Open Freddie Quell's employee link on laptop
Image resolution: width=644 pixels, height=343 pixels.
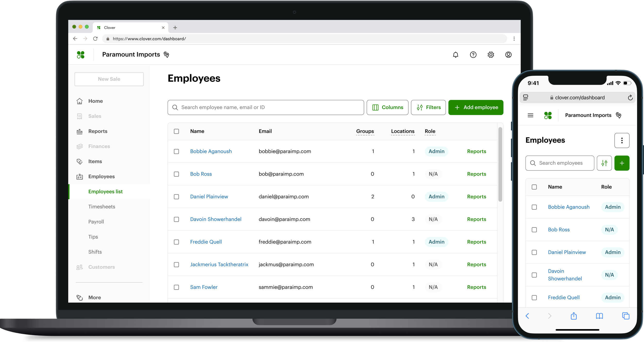point(206,242)
